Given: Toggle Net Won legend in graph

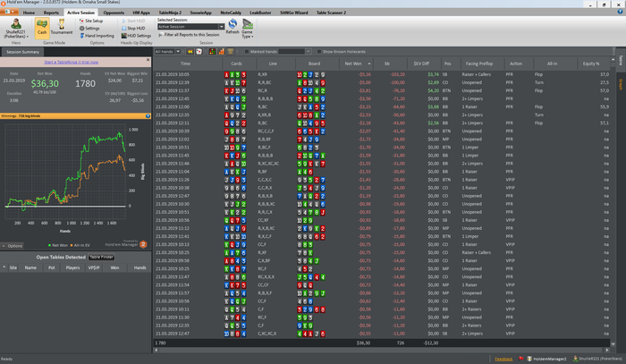Looking at the screenshot, I should tap(58, 245).
